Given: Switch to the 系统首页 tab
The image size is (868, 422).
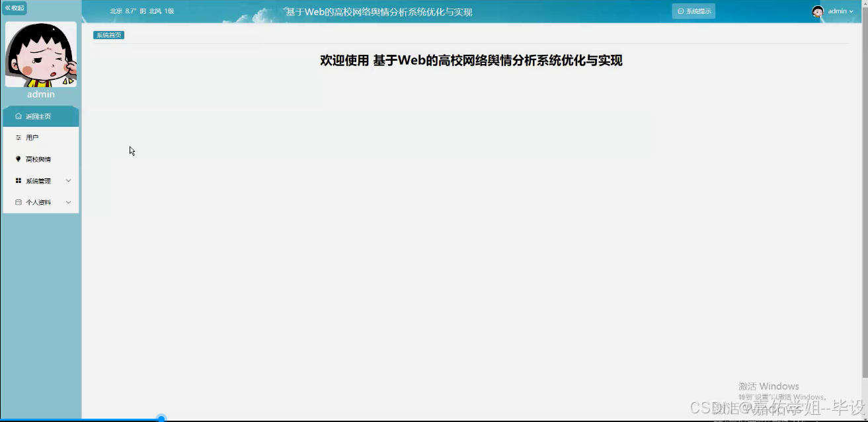Looking at the screenshot, I should [108, 34].
